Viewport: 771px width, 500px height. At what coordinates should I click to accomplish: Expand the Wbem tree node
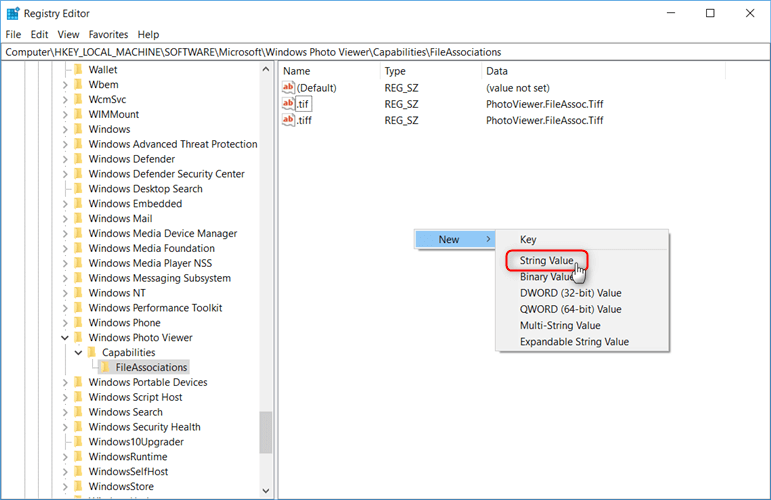[65, 85]
